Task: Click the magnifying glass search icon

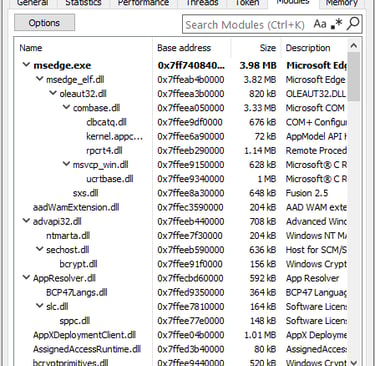Action: (353, 24)
